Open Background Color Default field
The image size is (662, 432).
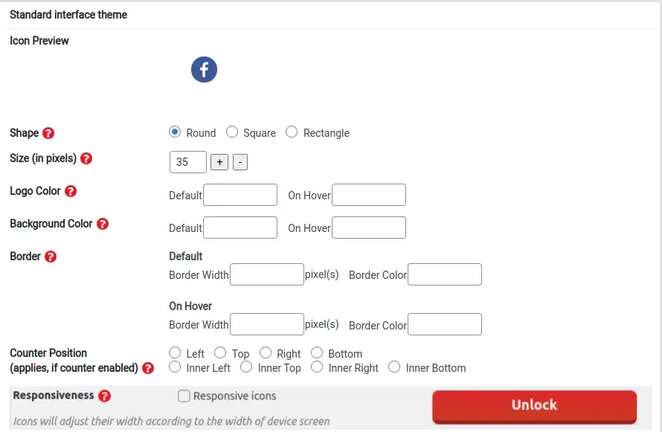pos(240,228)
